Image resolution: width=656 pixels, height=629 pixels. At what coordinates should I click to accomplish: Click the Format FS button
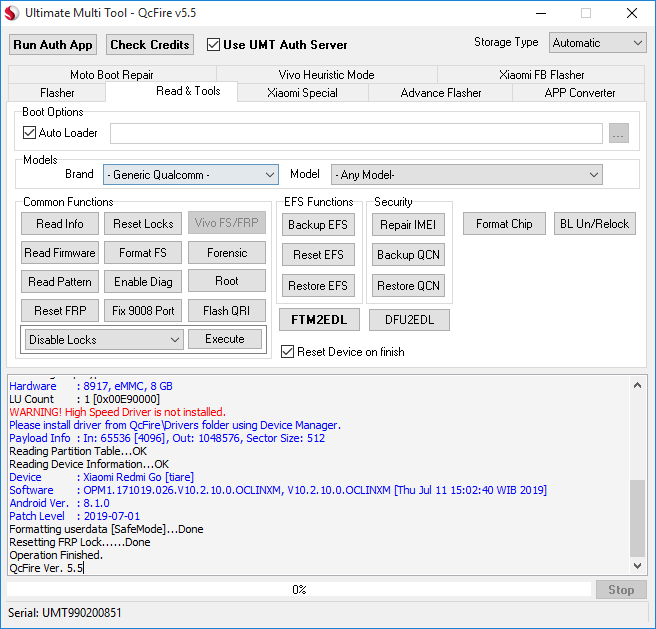coord(143,253)
